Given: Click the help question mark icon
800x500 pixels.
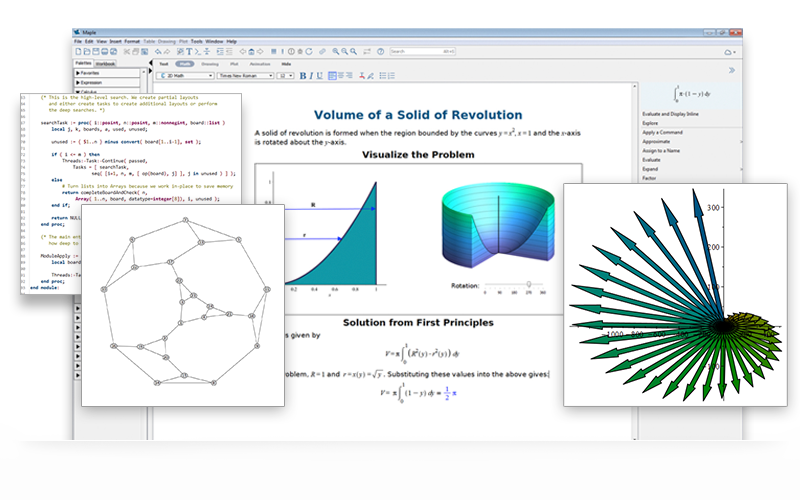Looking at the screenshot, I should (x=380, y=51).
